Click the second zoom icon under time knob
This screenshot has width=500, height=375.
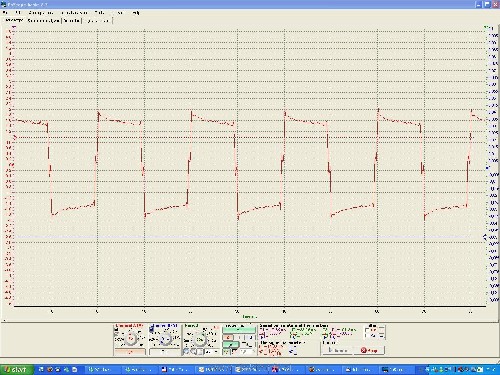point(193,351)
